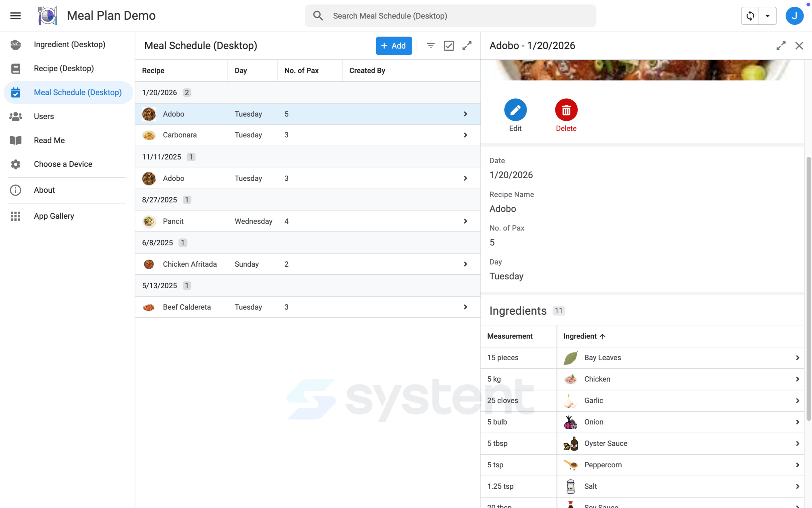Open Ingredient (Desktop) in the sidebar

pos(68,44)
